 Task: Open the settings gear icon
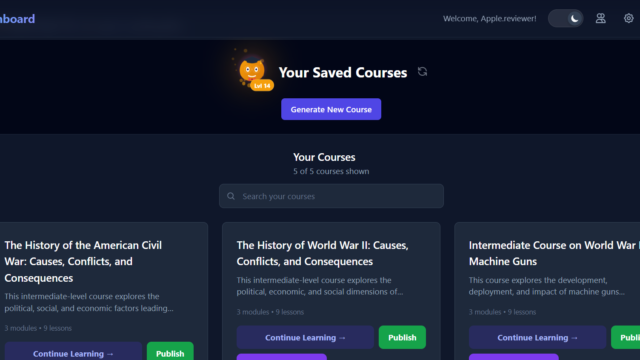629,18
